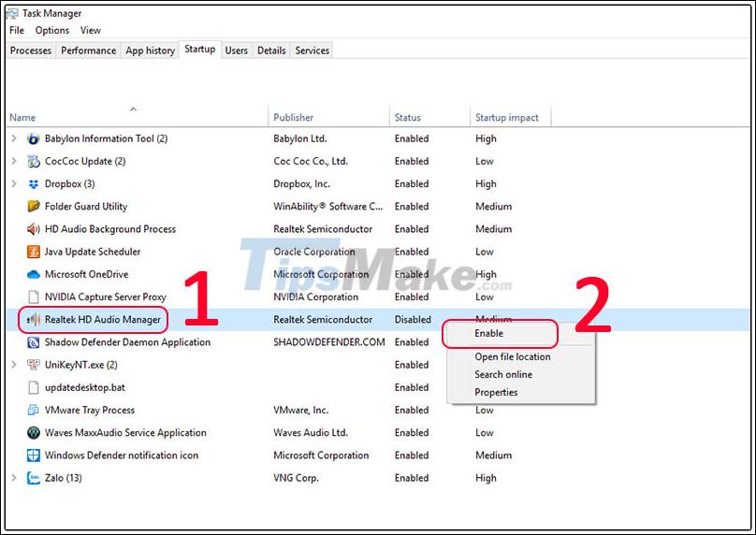Sort by the Status column header

(x=429, y=117)
